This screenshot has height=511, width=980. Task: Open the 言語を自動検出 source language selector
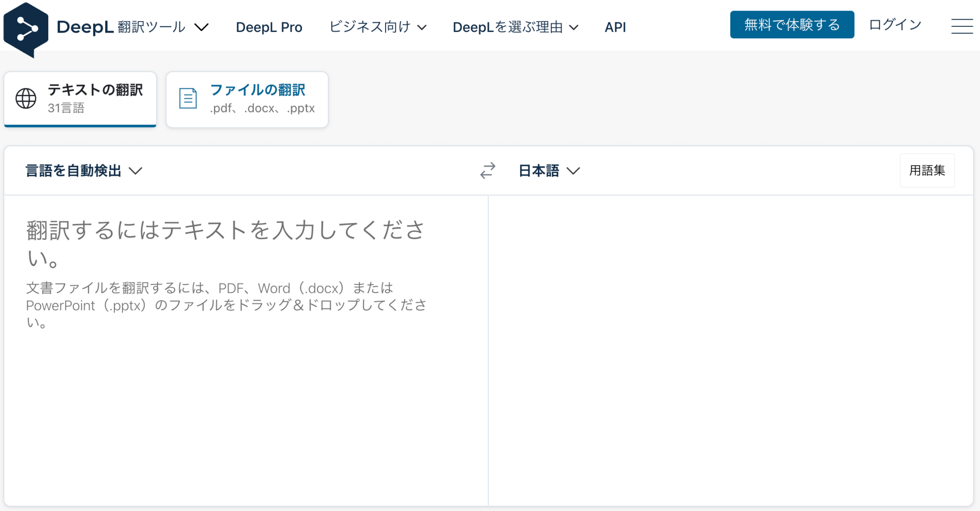coord(83,170)
